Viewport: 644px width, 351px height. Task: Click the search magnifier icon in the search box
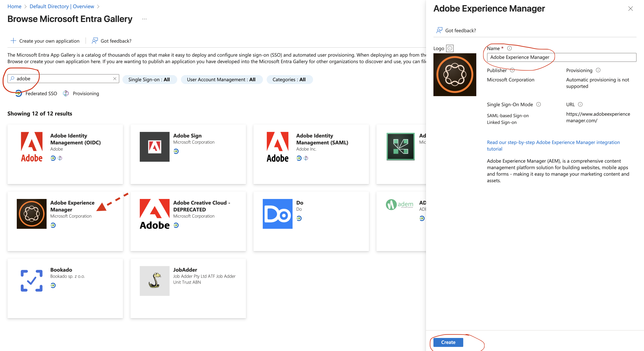pos(12,78)
